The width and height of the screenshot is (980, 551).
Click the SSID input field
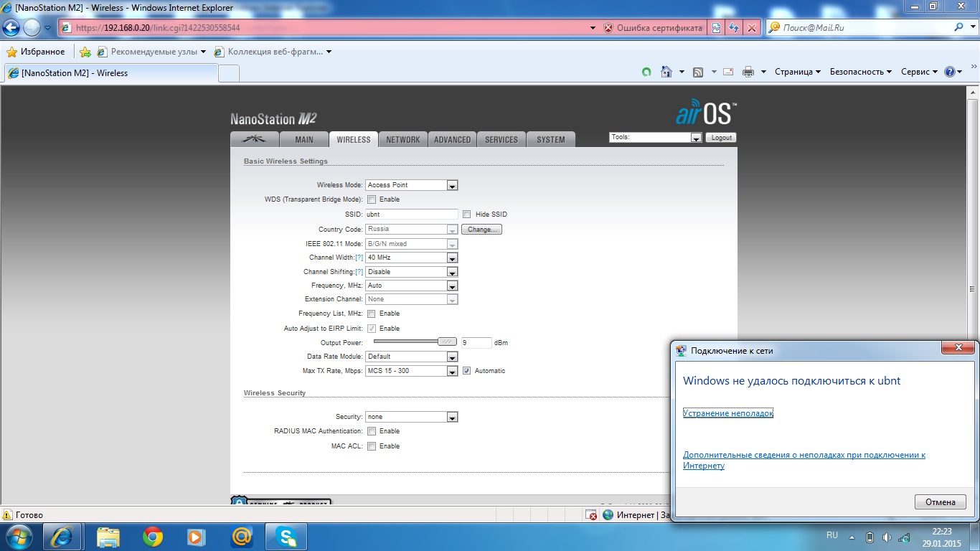(412, 214)
